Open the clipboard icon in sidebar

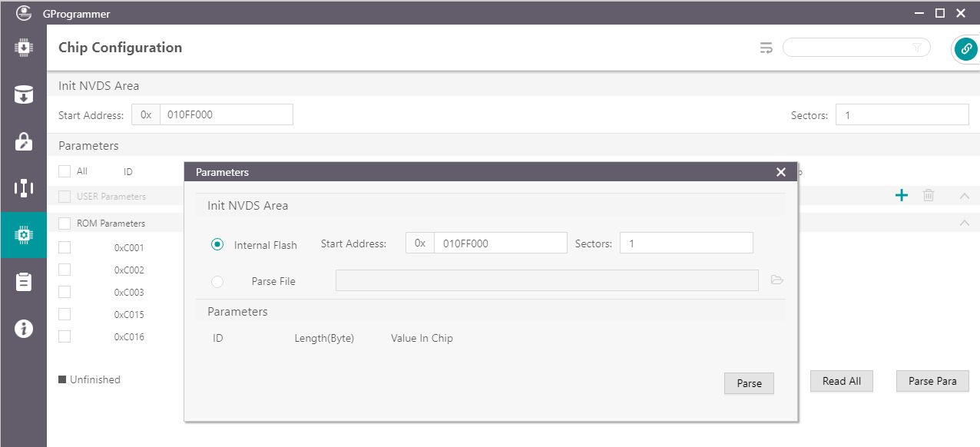(x=23, y=282)
